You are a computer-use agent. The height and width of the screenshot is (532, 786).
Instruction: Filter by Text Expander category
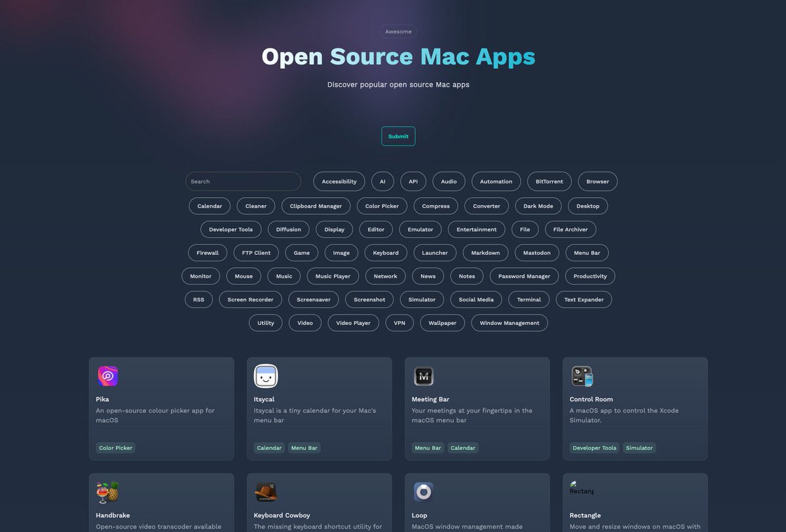584,299
